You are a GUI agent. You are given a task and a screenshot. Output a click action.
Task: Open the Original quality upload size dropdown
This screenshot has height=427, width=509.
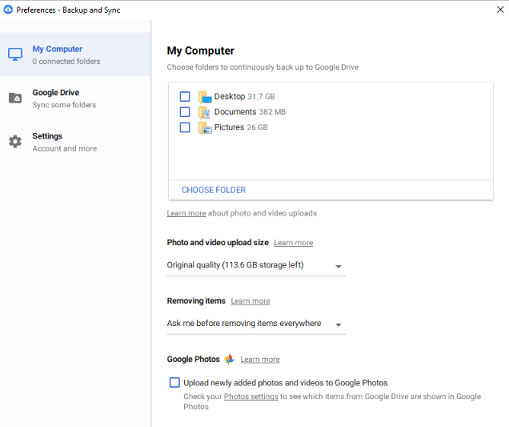click(256, 266)
